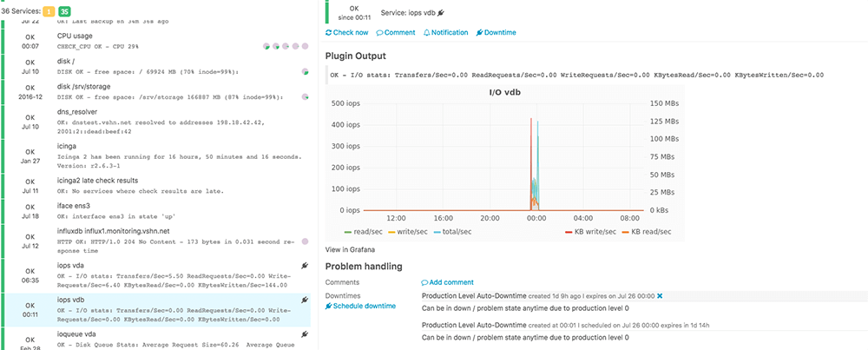Select the icinga2 late check results service
This screenshot has width=868, height=350.
(156, 185)
